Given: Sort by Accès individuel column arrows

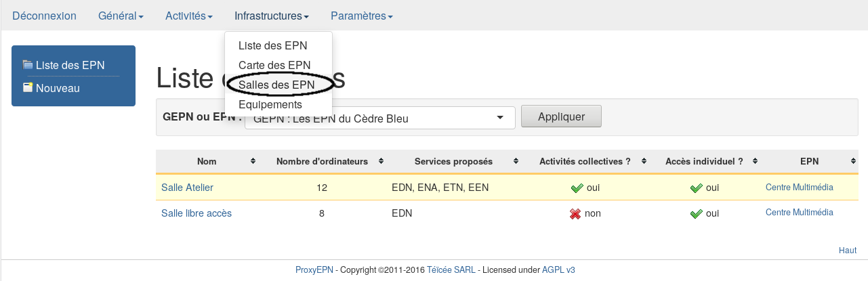Looking at the screenshot, I should click(x=754, y=161).
